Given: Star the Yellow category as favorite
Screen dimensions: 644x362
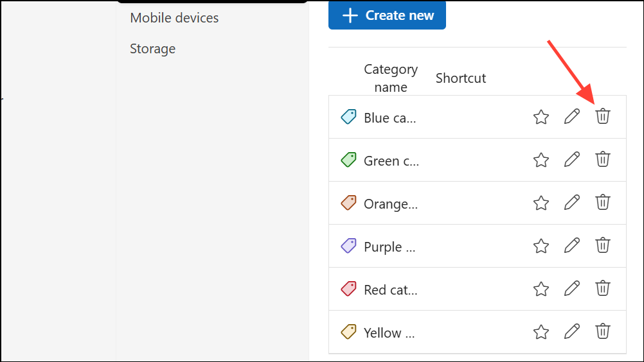Looking at the screenshot, I should (x=541, y=332).
